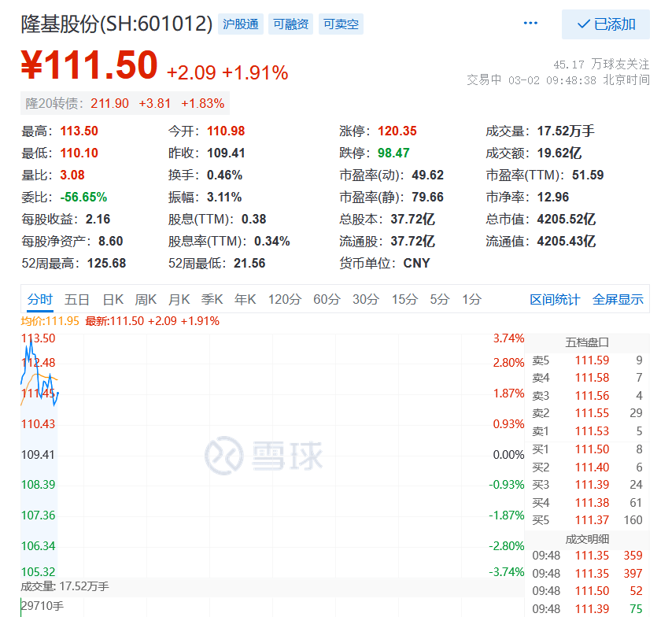
Task: Click the 涨停 value 120.35
Action: coord(397,131)
